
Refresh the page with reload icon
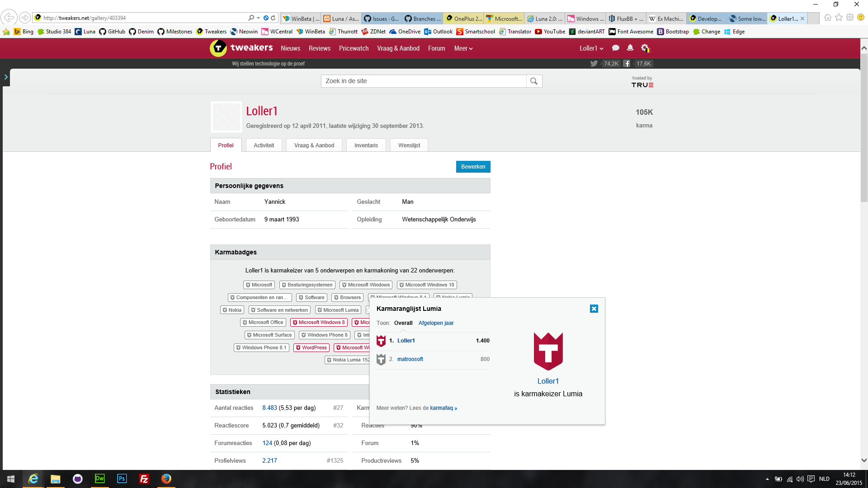273,18
